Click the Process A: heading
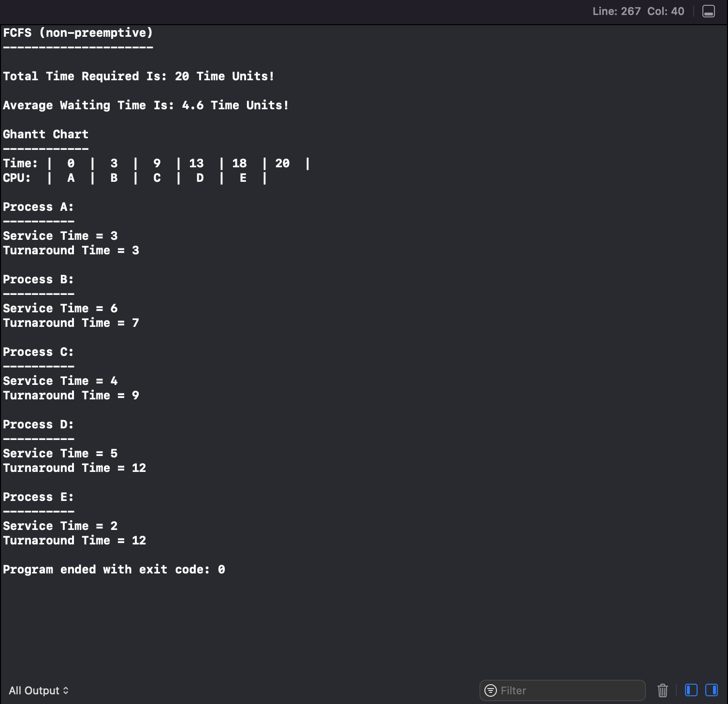 tap(38, 206)
